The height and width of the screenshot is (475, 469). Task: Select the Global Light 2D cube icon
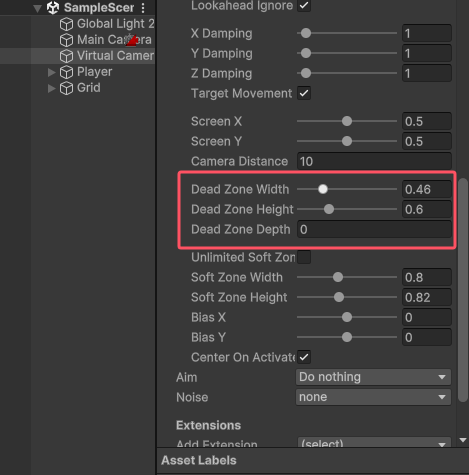[x=66, y=24]
